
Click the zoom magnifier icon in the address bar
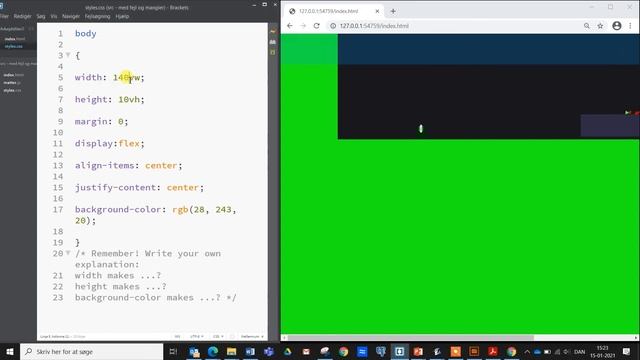click(x=587, y=26)
